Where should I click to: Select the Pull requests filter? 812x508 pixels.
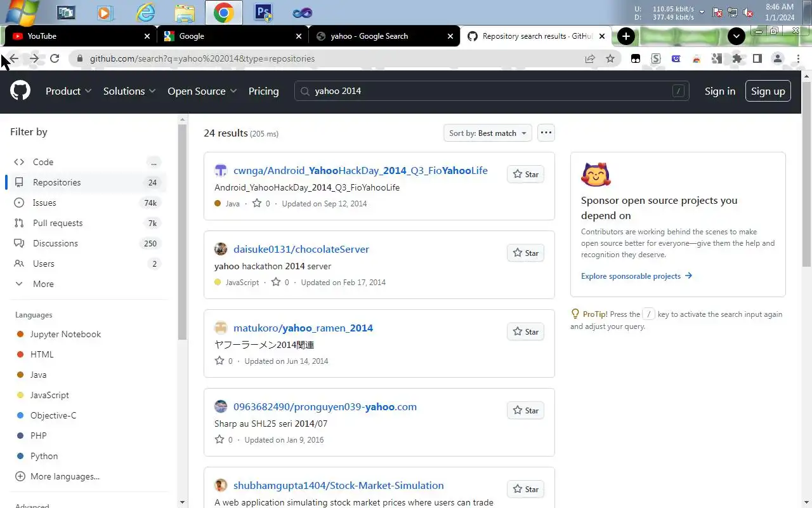point(86,223)
